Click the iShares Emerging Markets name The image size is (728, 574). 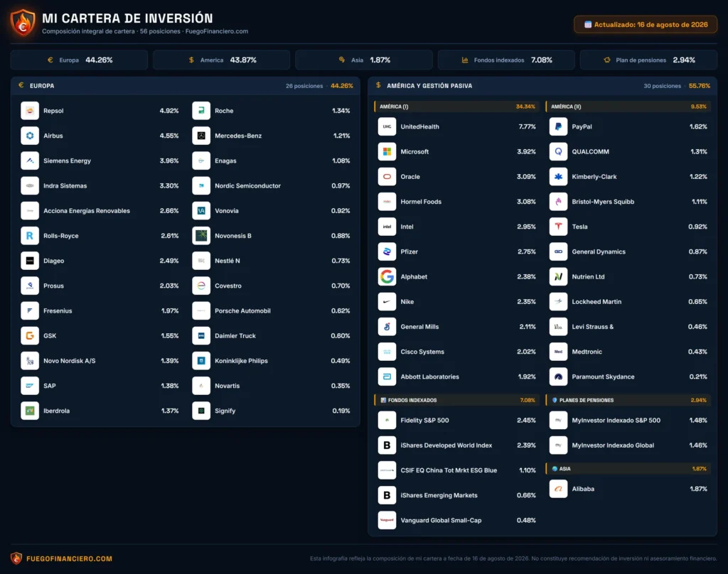(x=439, y=496)
